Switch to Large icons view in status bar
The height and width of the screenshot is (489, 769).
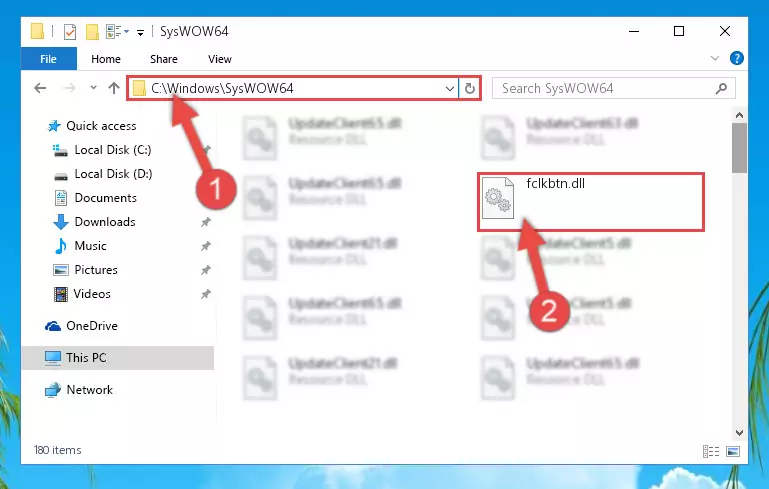[733, 451]
